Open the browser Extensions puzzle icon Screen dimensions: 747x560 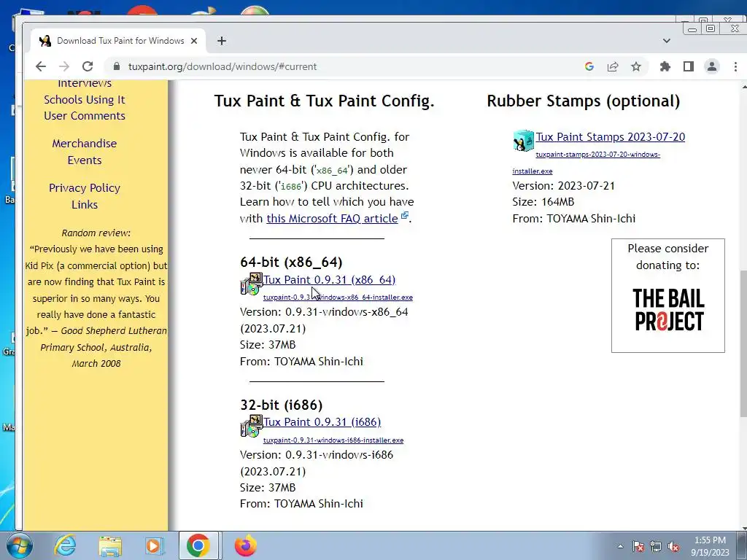pyautogui.click(x=665, y=66)
